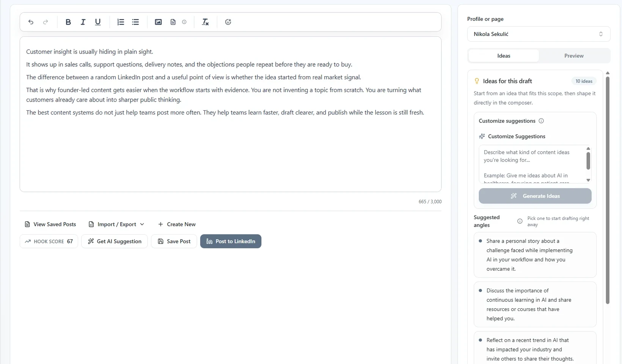Click the scrollbar thumb in suggestions textbox
The image size is (622, 364).
click(x=588, y=161)
